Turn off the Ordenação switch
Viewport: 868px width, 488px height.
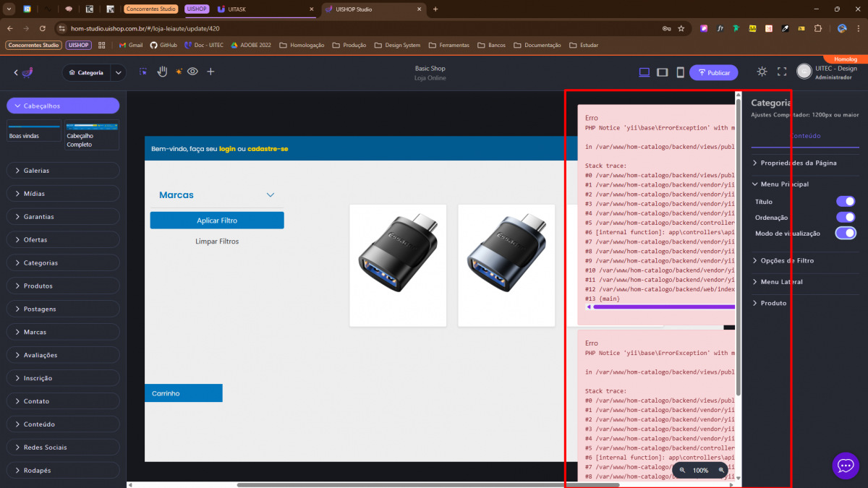pos(846,218)
